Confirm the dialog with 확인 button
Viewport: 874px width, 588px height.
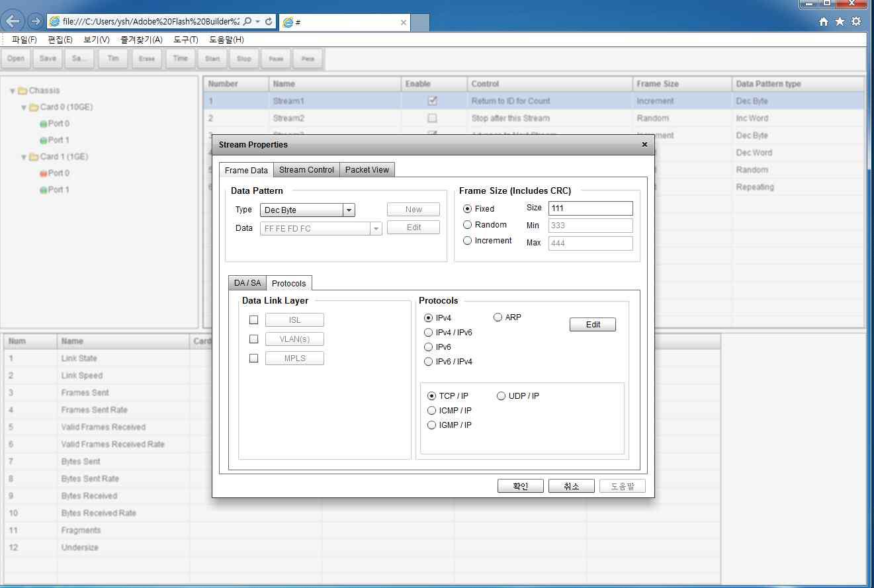pos(521,486)
